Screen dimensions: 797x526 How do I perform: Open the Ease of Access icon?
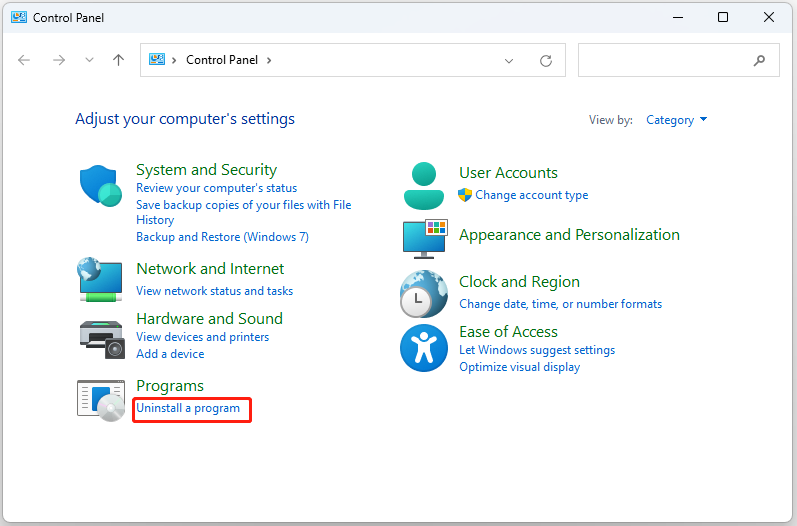(x=423, y=348)
